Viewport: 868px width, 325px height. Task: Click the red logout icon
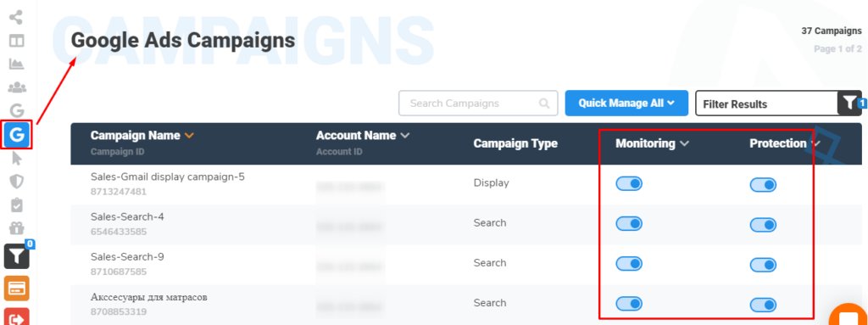17,317
